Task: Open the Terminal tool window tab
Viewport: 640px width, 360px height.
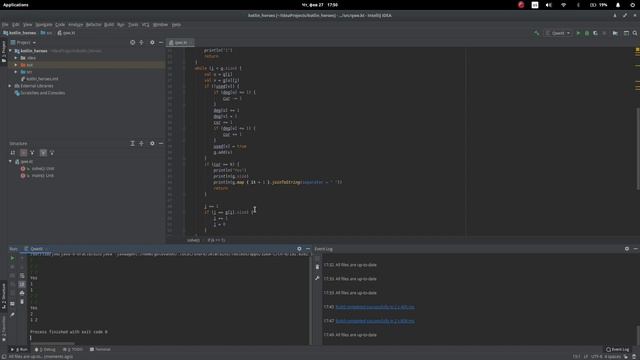Action: pyautogui.click(x=100, y=349)
